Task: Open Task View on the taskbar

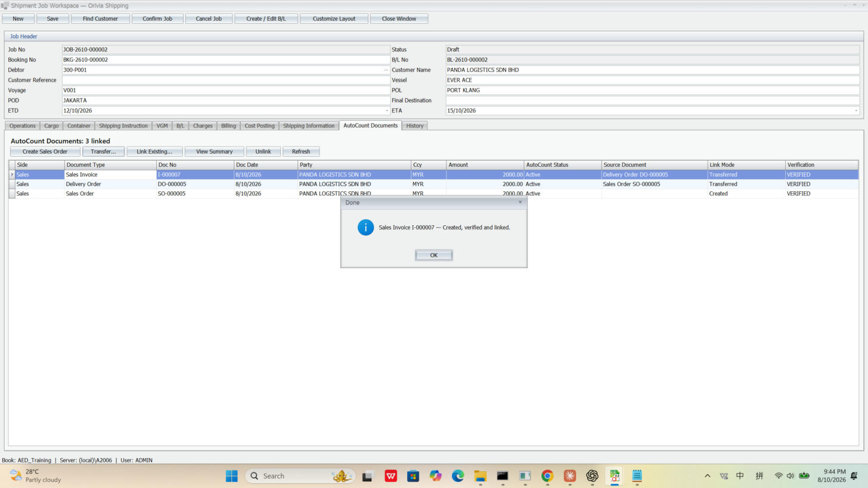Action: point(367,475)
